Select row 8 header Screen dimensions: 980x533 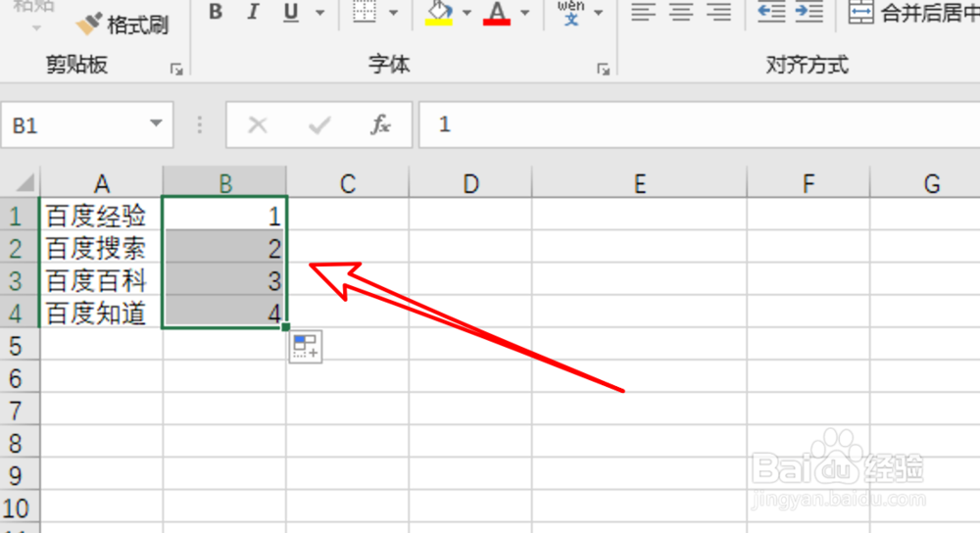coord(19,443)
